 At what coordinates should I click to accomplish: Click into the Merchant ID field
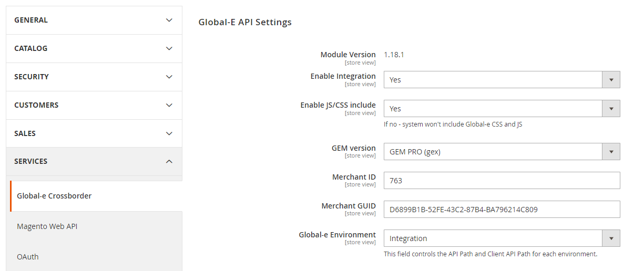pos(502,181)
